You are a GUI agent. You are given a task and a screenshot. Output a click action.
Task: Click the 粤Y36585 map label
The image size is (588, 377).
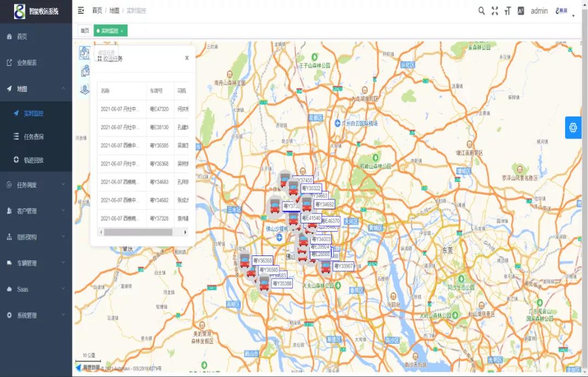click(x=269, y=270)
